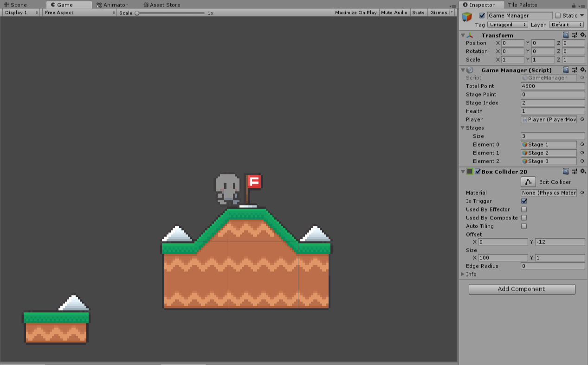The image size is (588, 365).
Task: Click the Box Collider 2D green square icon
Action: 470,172
